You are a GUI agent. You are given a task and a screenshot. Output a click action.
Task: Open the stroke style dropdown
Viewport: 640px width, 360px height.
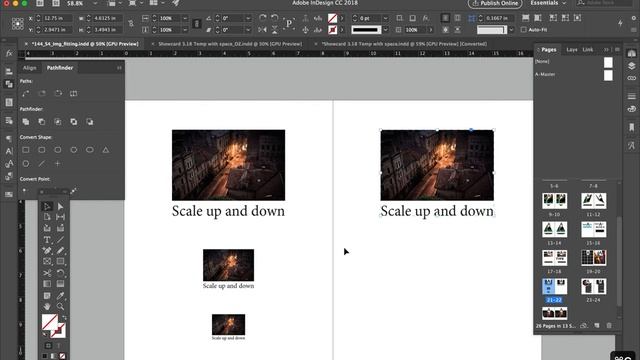[385, 30]
